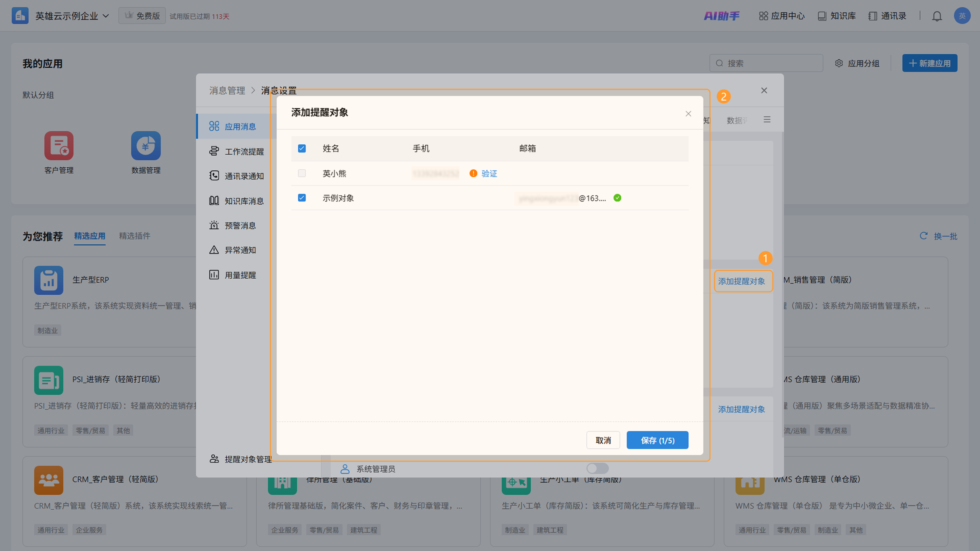Open the 数据管理 app icon
Viewport: 980px width, 551px height.
point(146,146)
